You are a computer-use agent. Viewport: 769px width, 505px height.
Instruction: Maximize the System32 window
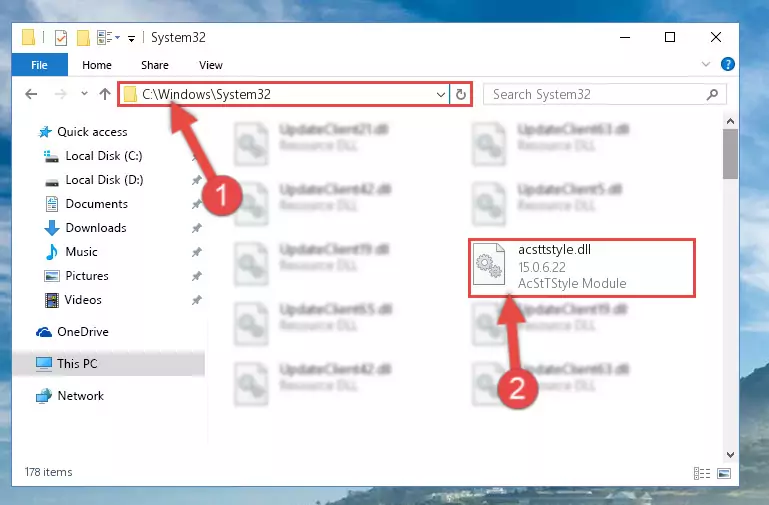tap(670, 37)
